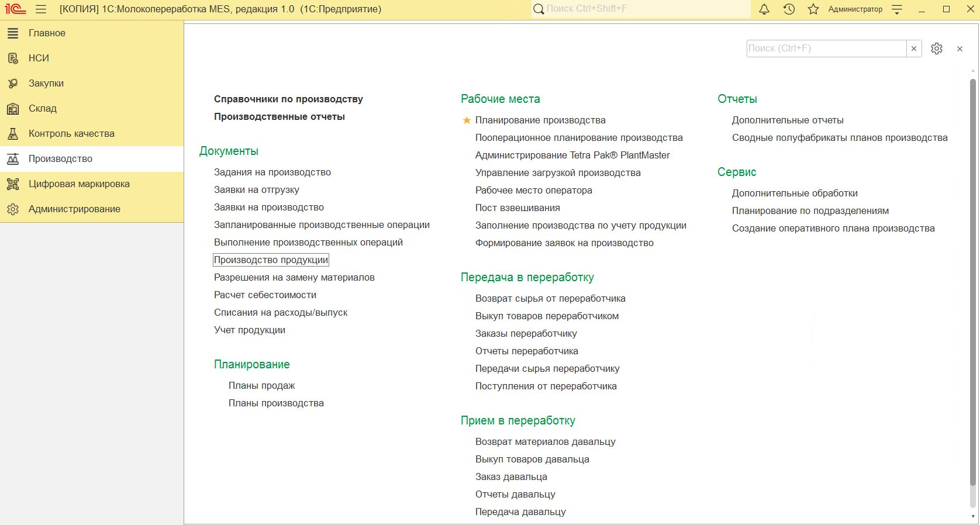Image resolution: width=980 pixels, height=525 pixels.
Task: Open the notifications bell icon
Action: pos(764,9)
